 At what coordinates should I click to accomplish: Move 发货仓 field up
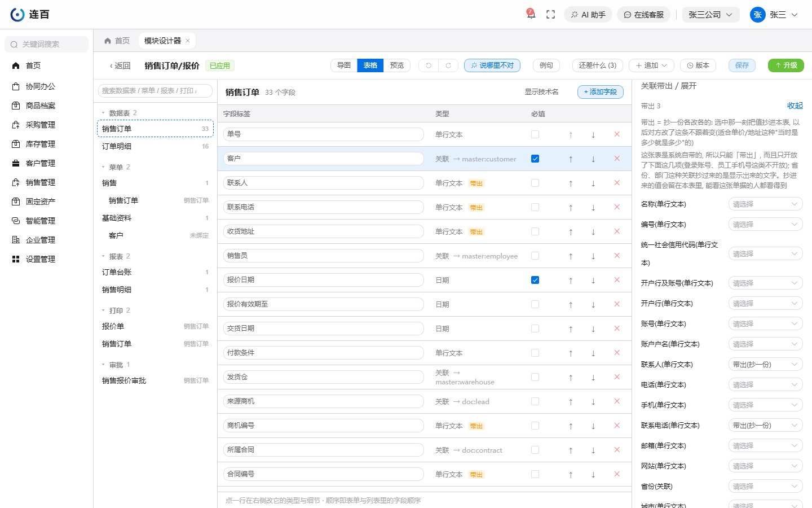571,377
